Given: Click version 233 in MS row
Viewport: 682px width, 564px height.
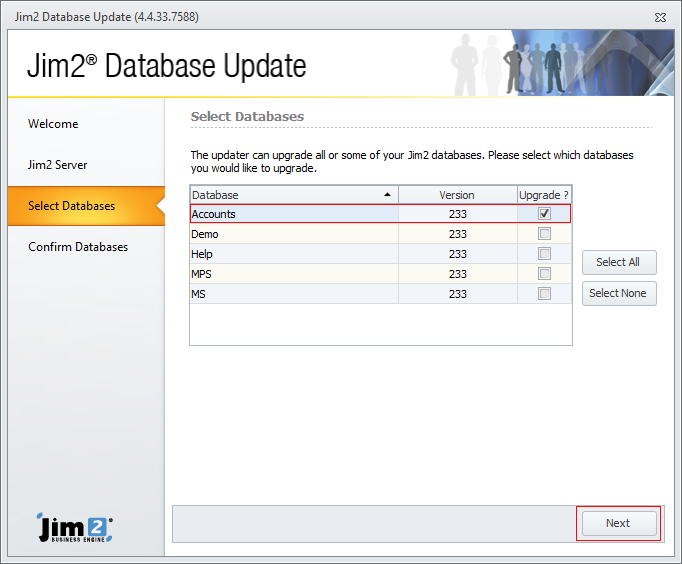Looking at the screenshot, I should click(458, 294).
